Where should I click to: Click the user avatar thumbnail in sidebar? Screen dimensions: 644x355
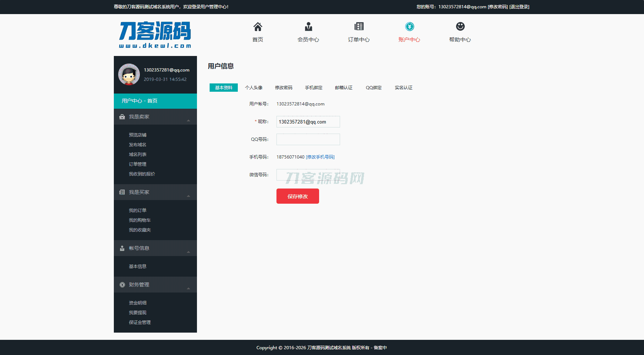[x=129, y=74]
